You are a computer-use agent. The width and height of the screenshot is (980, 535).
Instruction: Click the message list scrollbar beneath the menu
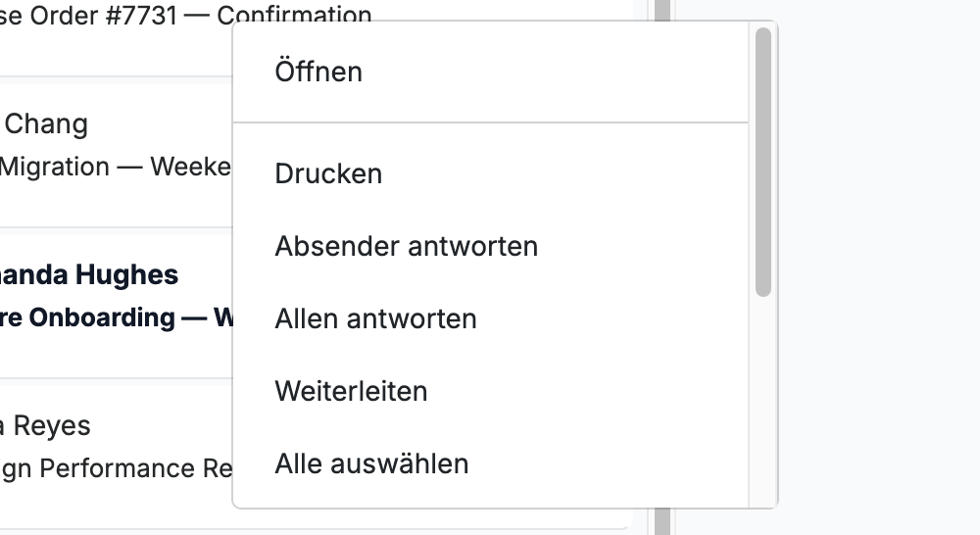tap(662, 522)
